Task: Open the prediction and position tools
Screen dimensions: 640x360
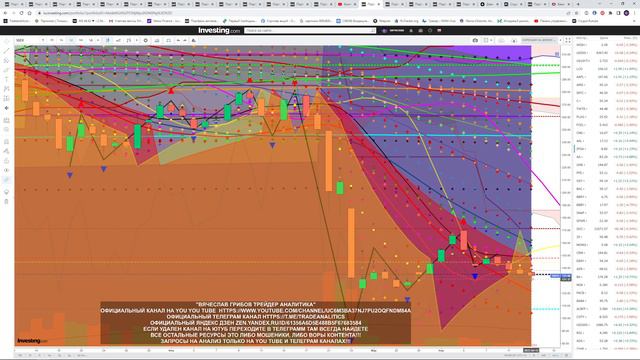Action: click(x=7, y=98)
